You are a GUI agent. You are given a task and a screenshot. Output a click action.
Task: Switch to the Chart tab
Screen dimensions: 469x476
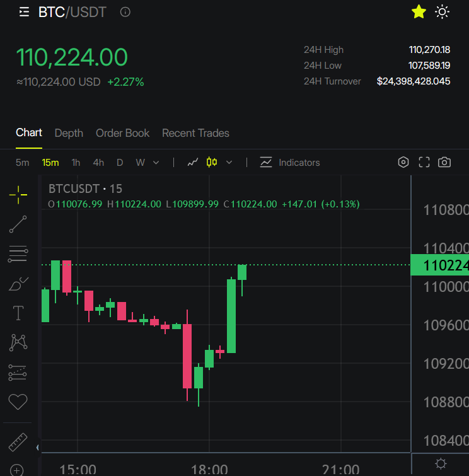[x=29, y=132]
